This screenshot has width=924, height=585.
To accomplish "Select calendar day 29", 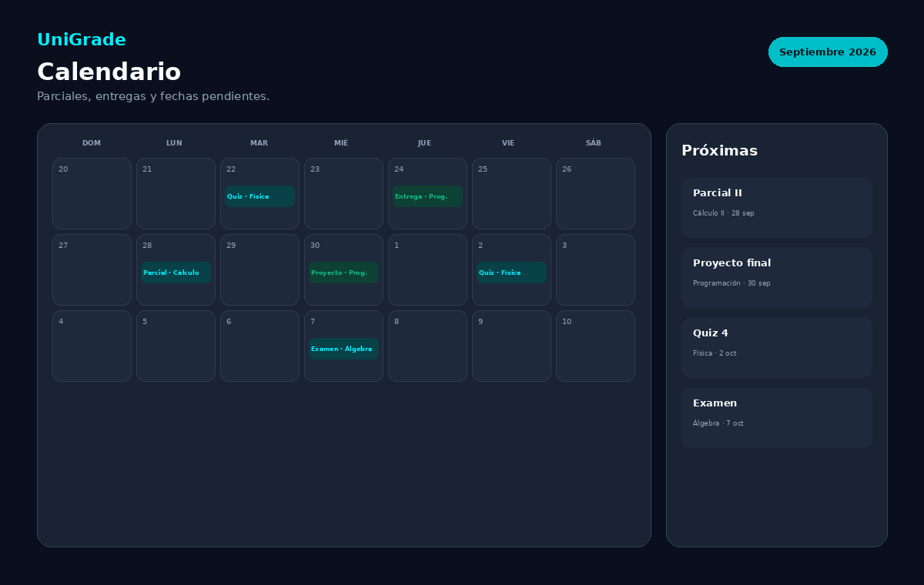I will tap(259, 269).
